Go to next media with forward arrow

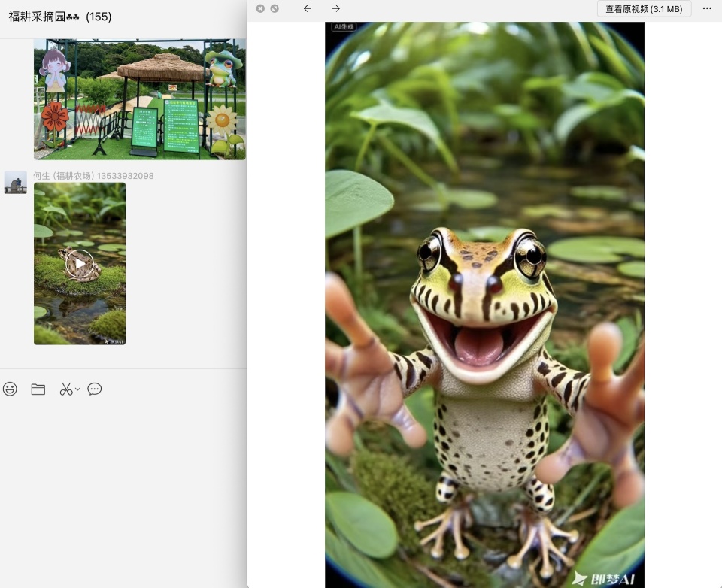(336, 8)
